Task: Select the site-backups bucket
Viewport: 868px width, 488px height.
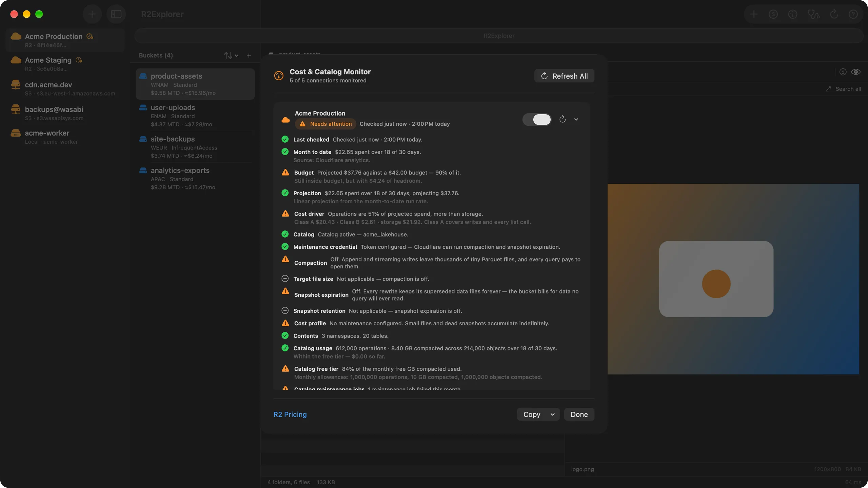Action: point(195,147)
